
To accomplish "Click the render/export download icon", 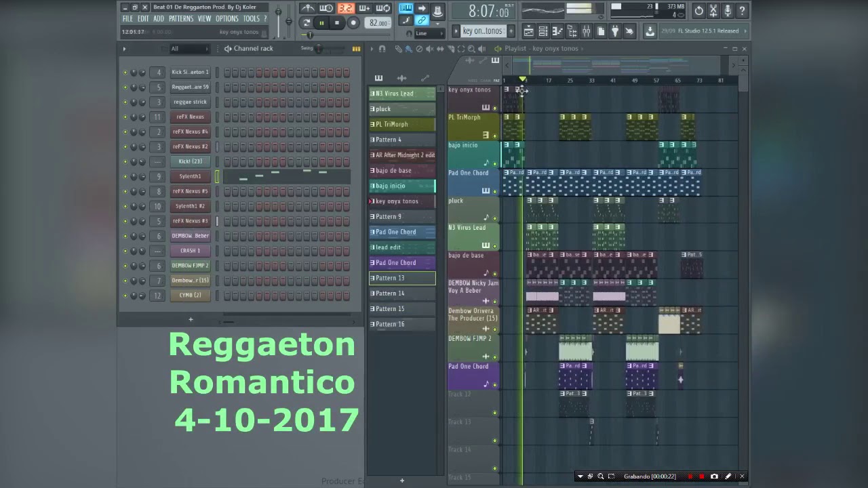I will pyautogui.click(x=649, y=31).
